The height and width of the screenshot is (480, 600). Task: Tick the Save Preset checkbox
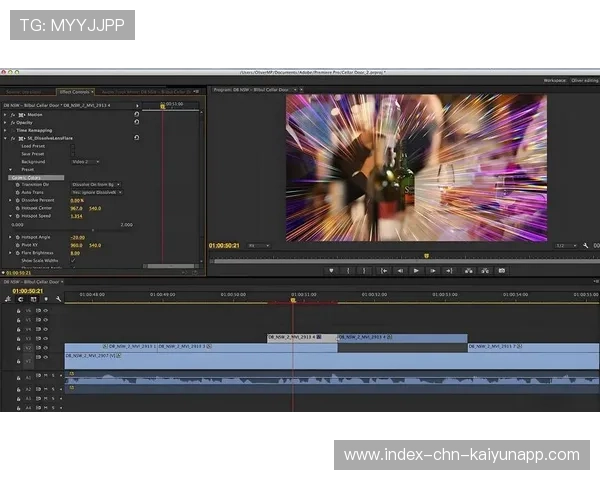(73, 153)
